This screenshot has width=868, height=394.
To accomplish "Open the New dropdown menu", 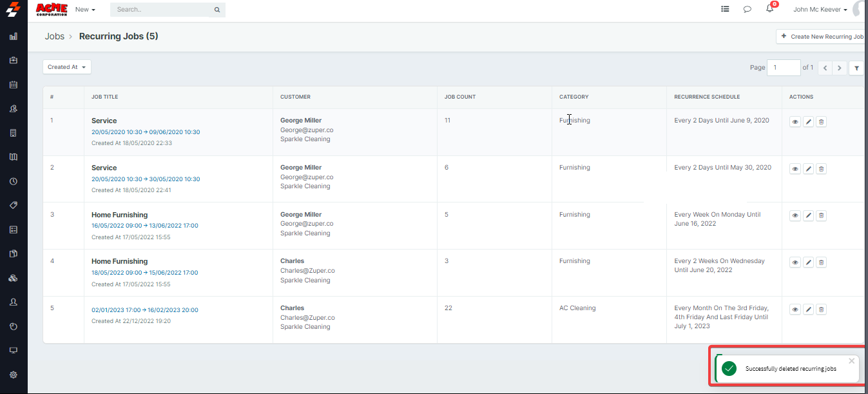I will 85,10.
